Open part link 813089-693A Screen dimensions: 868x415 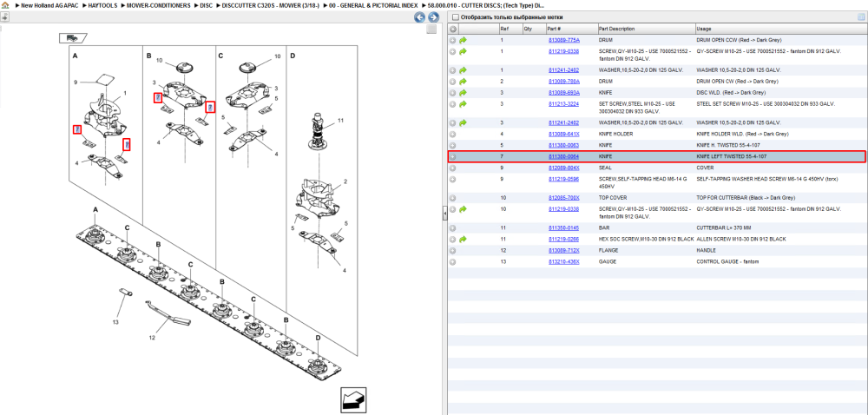(x=563, y=92)
